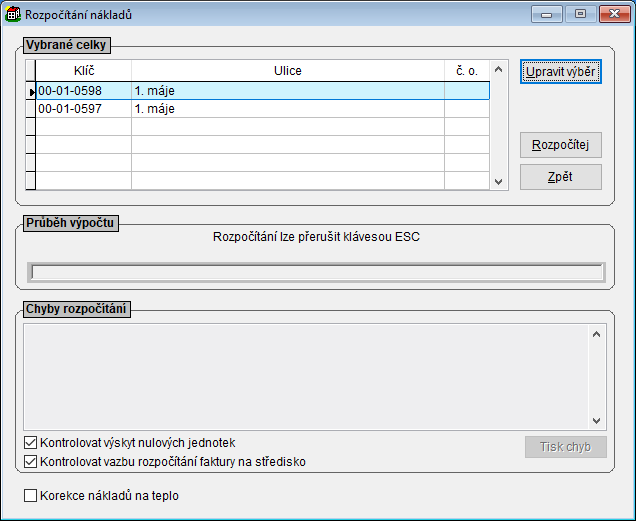Image resolution: width=636 pixels, height=521 pixels.
Task: Click the č. o. column header
Action: pos(466,71)
